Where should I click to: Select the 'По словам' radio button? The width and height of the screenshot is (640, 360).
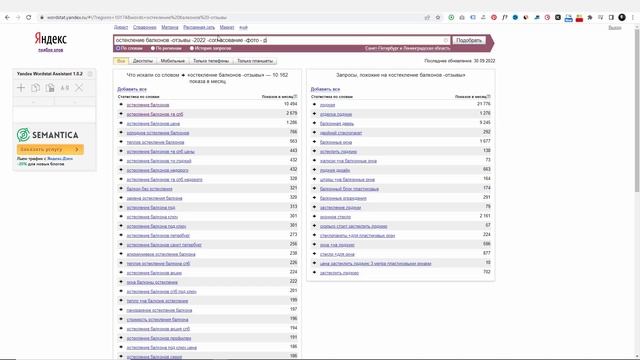click(x=118, y=48)
